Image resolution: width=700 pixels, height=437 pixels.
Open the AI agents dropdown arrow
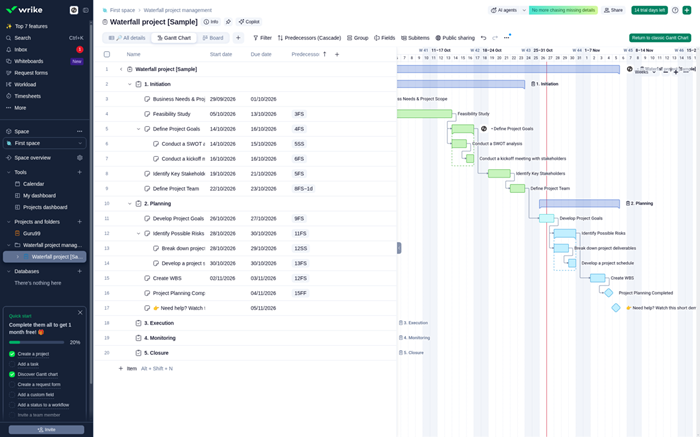(x=524, y=10)
